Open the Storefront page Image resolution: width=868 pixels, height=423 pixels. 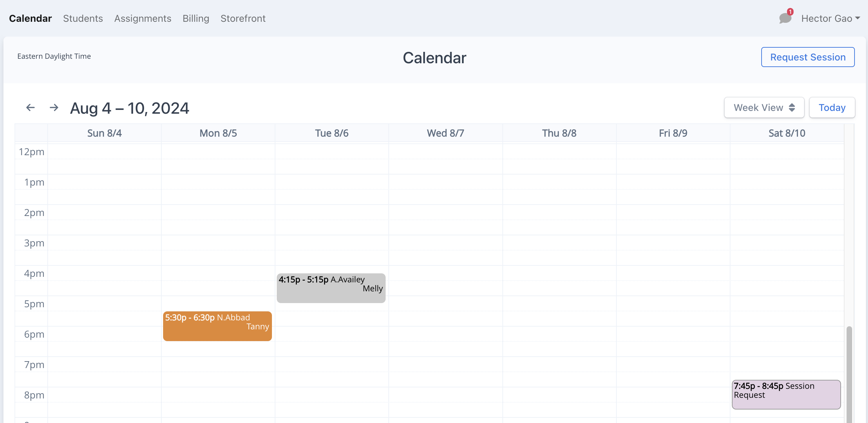(x=243, y=18)
